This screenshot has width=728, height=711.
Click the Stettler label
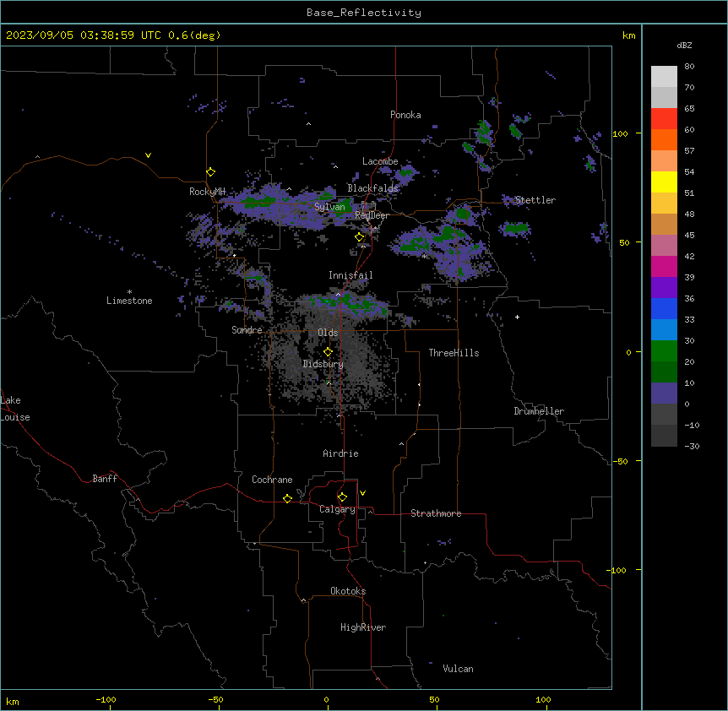pos(535,200)
